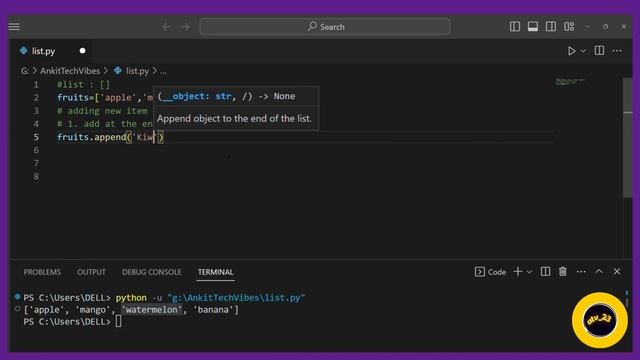Close the terminal panel
This screenshot has width=640, height=360.
[617, 271]
